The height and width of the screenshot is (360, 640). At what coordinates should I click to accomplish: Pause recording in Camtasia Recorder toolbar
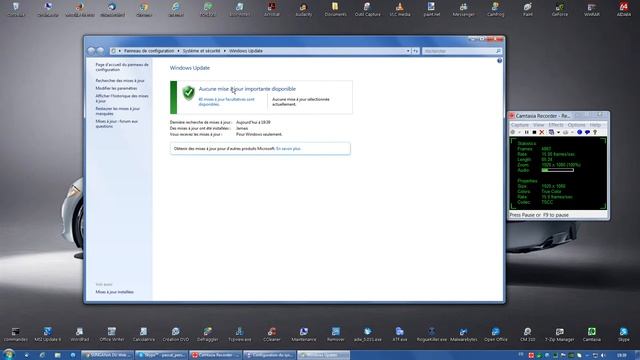click(527, 132)
